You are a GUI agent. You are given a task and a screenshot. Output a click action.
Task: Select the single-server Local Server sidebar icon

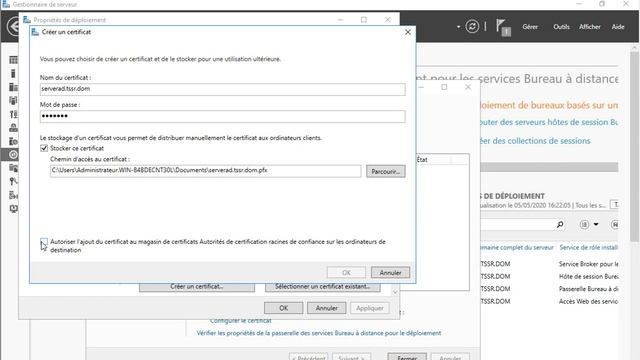pyautogui.click(x=13, y=73)
